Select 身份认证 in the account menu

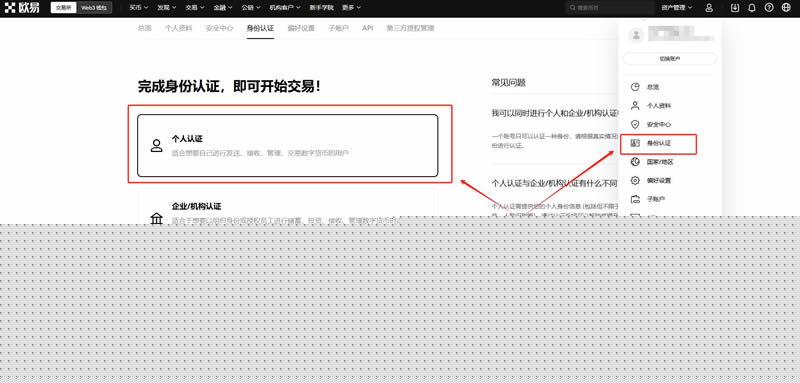point(659,143)
